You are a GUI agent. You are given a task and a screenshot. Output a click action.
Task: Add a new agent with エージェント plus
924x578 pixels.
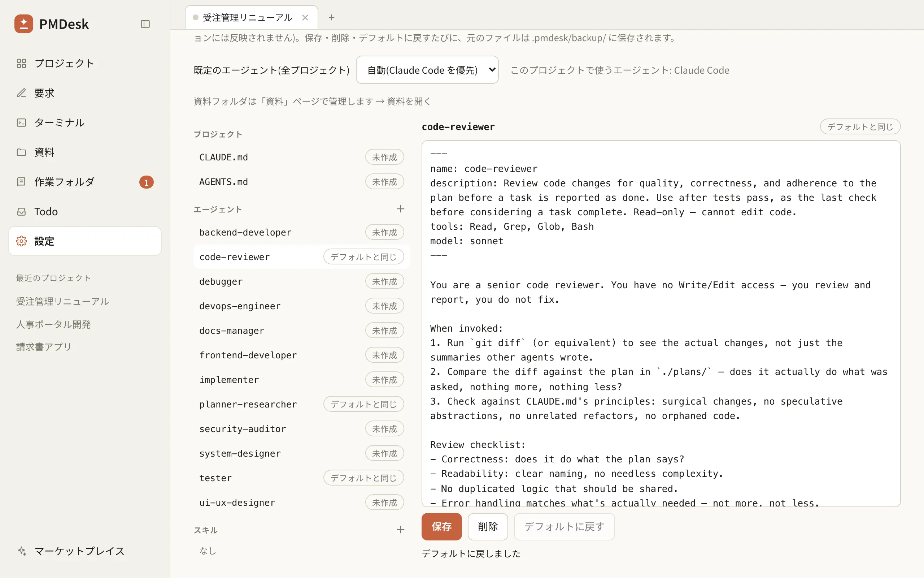400,209
